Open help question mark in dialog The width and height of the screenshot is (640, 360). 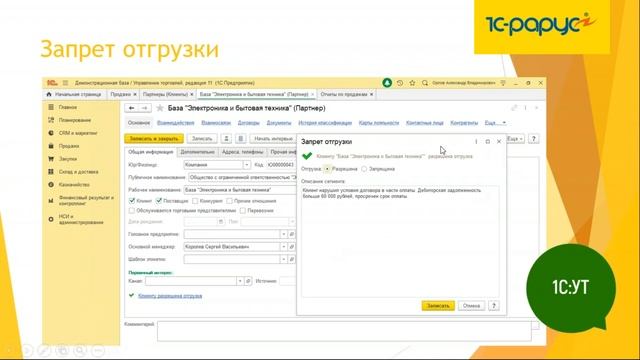494,306
